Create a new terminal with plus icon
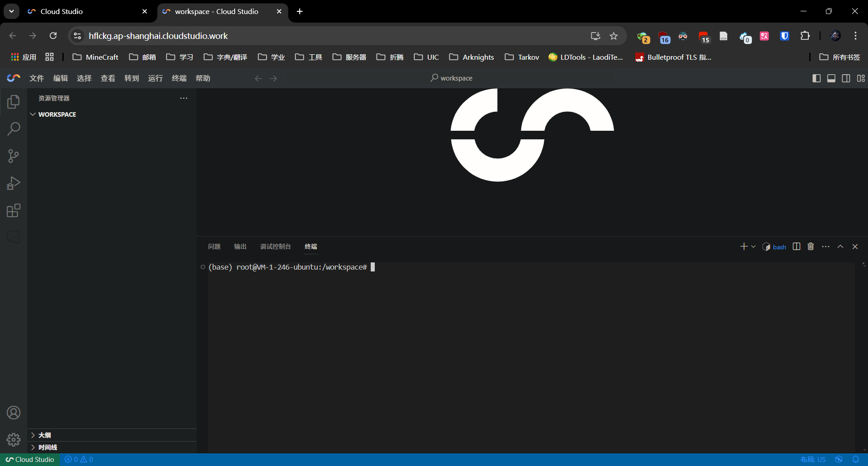 (744, 247)
